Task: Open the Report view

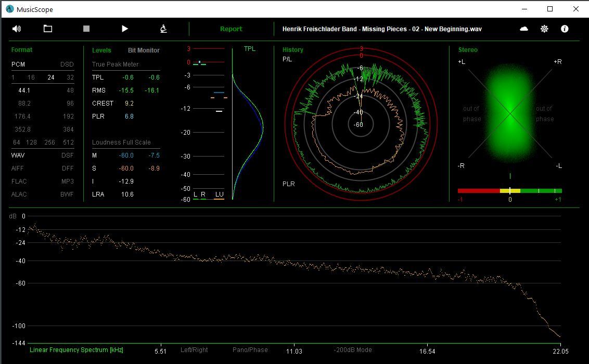Action: click(x=231, y=29)
